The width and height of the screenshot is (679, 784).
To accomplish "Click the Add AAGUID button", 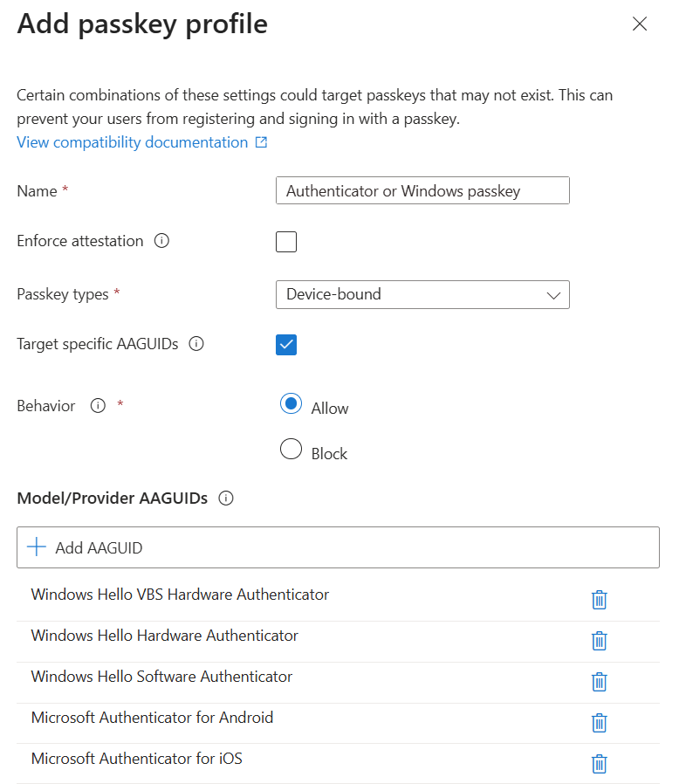I will [x=338, y=547].
